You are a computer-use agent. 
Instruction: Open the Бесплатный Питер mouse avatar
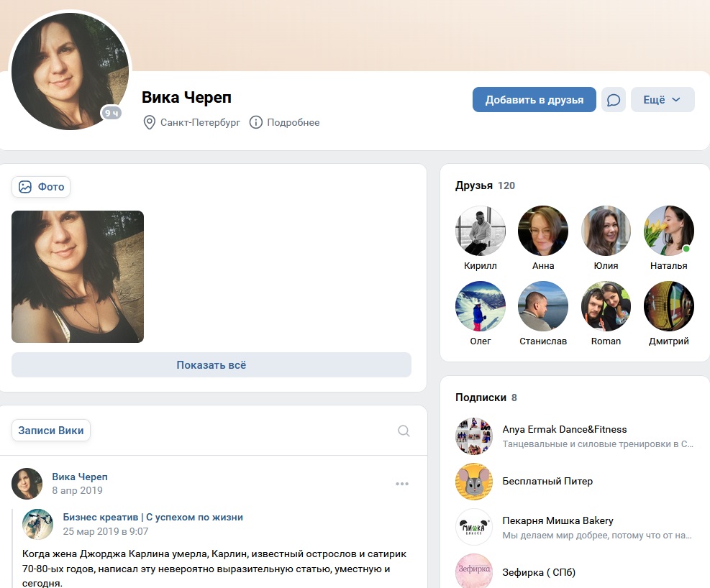tap(474, 482)
